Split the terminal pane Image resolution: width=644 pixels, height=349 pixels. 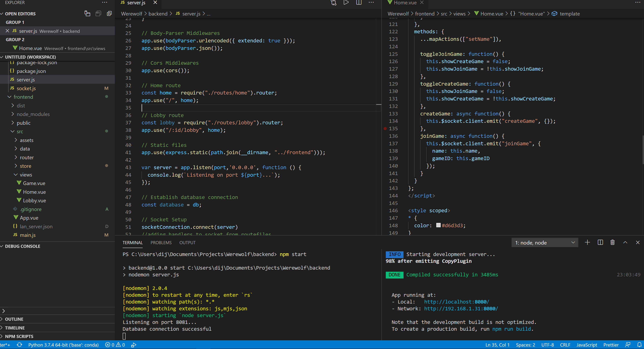tap(600, 242)
